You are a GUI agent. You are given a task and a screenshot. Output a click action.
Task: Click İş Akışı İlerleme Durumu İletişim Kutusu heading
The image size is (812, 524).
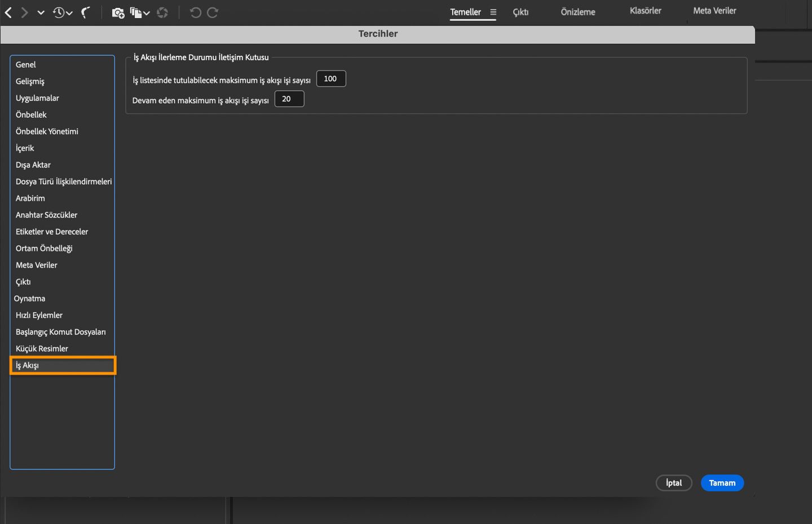click(201, 57)
